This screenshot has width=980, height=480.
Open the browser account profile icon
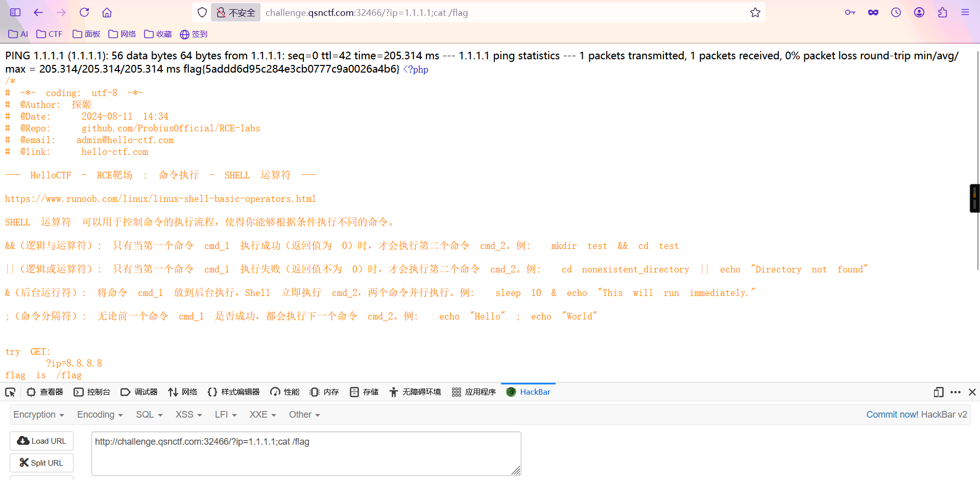pyautogui.click(x=919, y=12)
